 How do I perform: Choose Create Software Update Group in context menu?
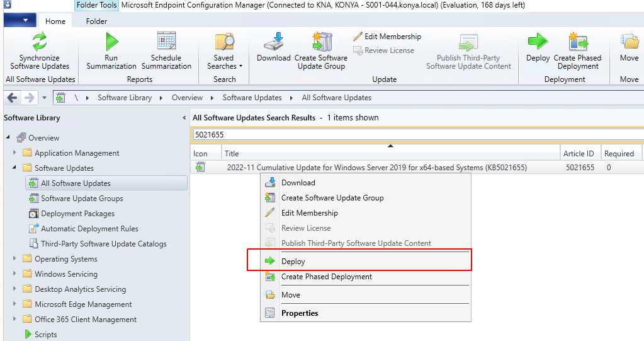point(366,198)
